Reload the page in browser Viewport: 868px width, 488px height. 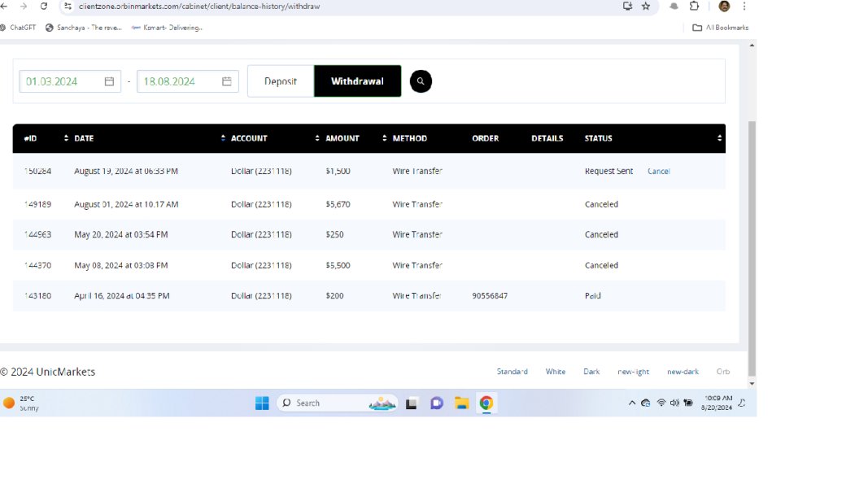(x=43, y=6)
